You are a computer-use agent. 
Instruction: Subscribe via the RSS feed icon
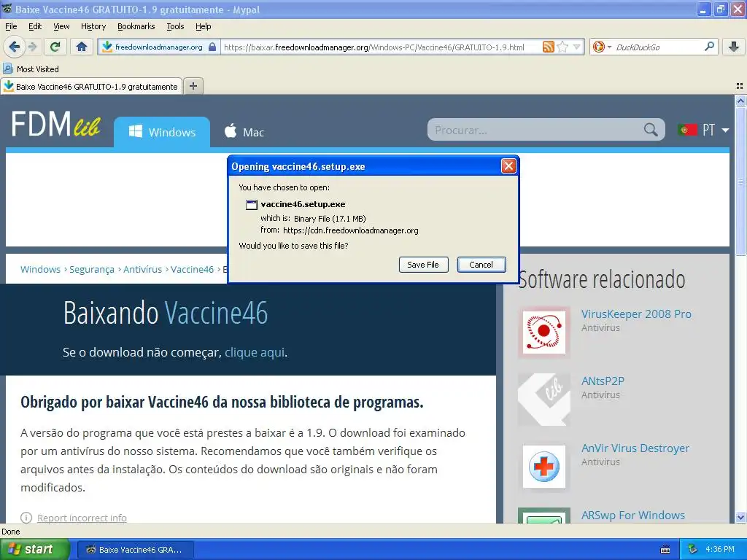point(549,47)
